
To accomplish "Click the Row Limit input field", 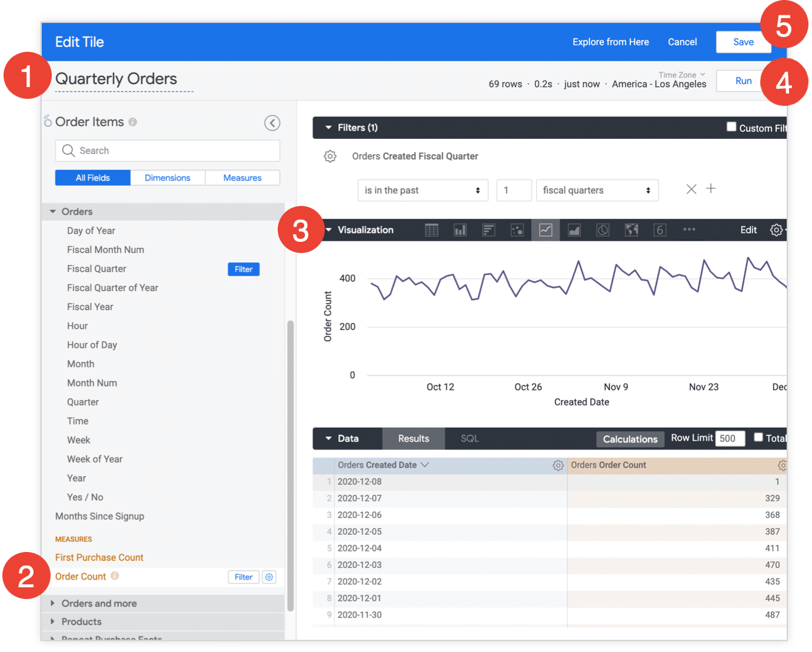I will (x=730, y=438).
